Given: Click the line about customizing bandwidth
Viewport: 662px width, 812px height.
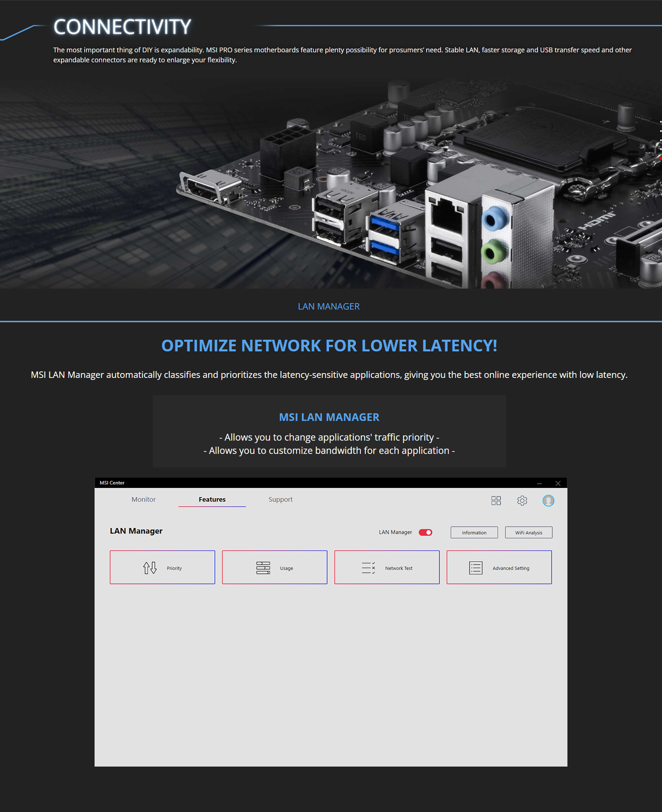Looking at the screenshot, I should click(x=329, y=450).
